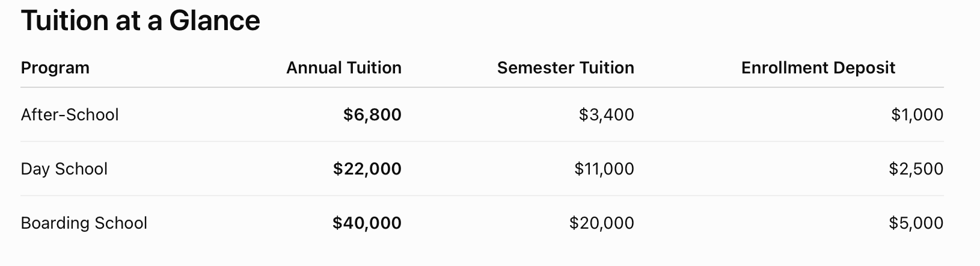The height and width of the screenshot is (266, 980).
Task: Click the $11,000 semester tuition value
Action: pos(604,169)
